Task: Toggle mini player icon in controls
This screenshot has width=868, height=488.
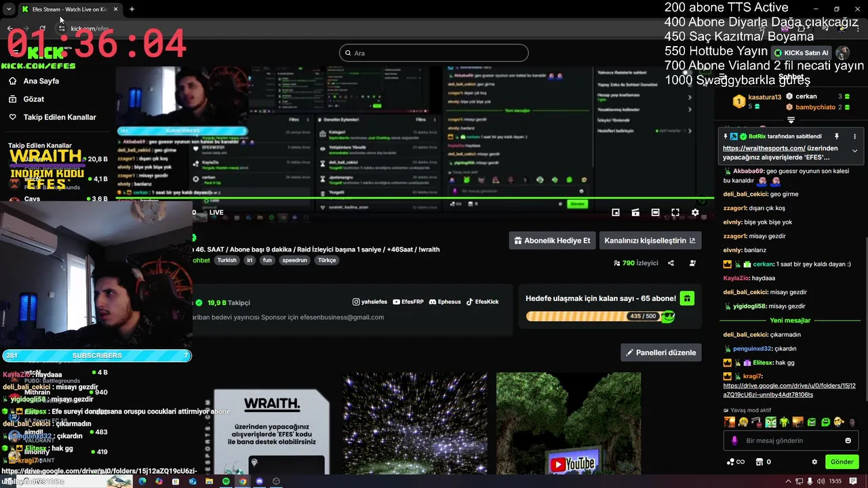Action: [616, 212]
